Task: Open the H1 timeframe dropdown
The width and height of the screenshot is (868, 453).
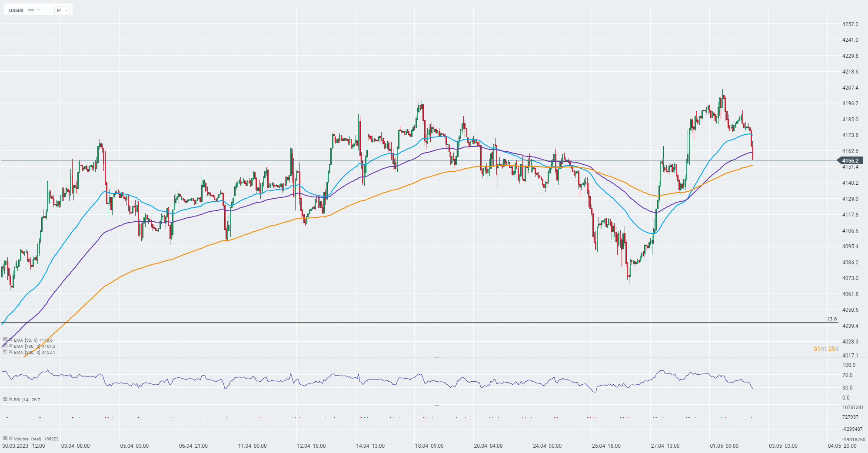Action: click(62, 10)
